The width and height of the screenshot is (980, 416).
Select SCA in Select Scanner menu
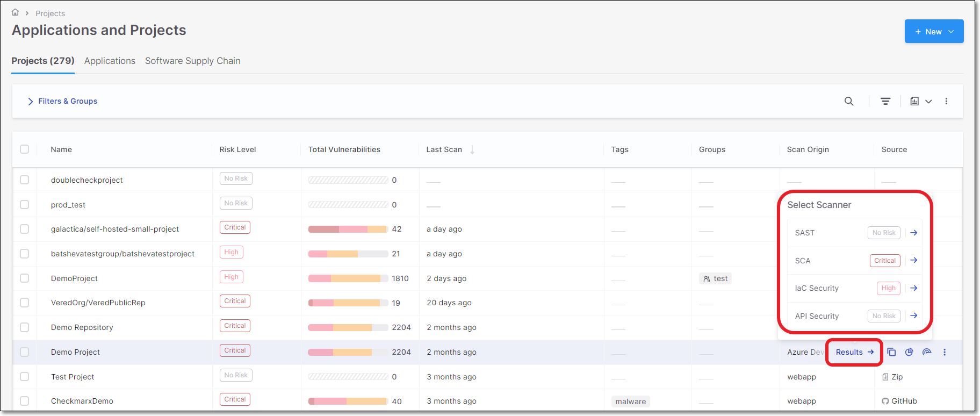pos(855,261)
